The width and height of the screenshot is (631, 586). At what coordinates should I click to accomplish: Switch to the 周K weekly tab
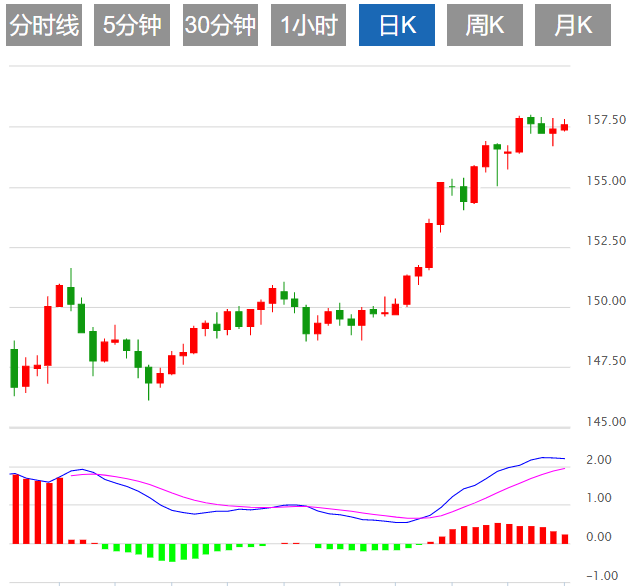(x=485, y=25)
